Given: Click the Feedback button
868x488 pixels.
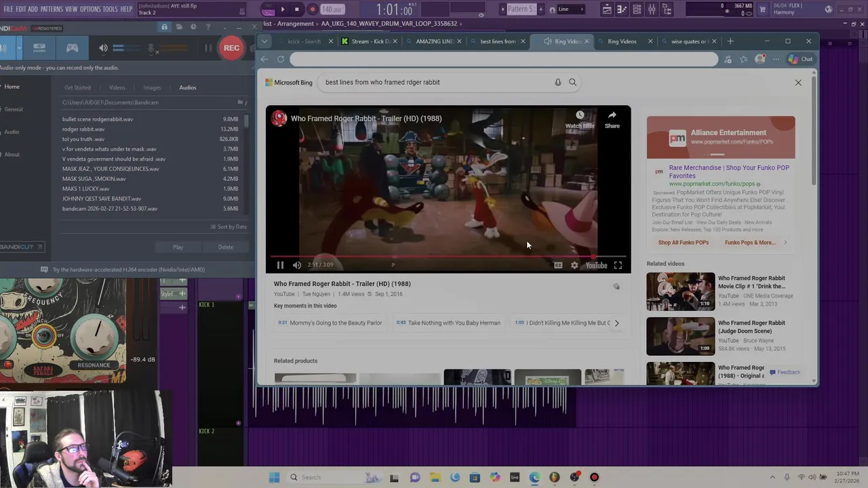Looking at the screenshot, I should pyautogui.click(x=784, y=372).
